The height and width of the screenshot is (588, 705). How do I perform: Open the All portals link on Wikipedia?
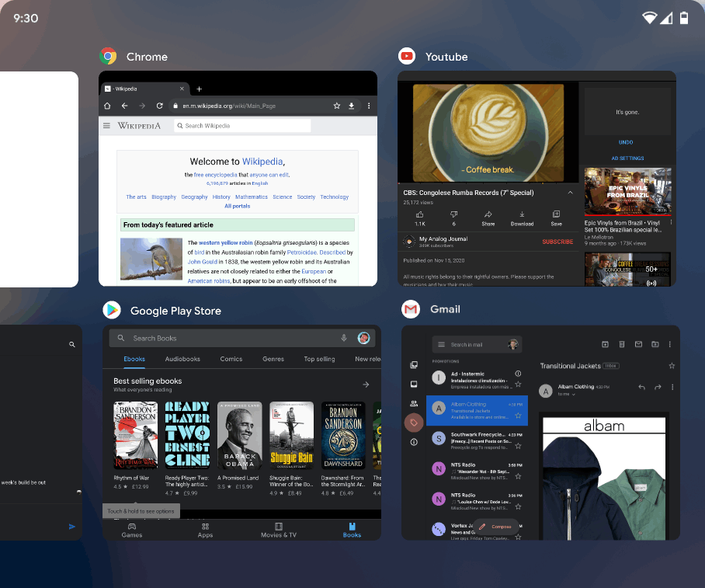tap(237, 206)
